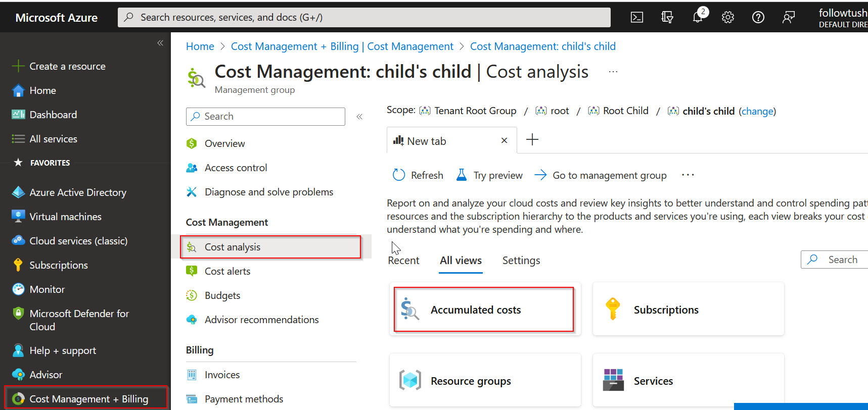868x410 pixels.
Task: Open the Resource groups view card
Action: click(485, 380)
